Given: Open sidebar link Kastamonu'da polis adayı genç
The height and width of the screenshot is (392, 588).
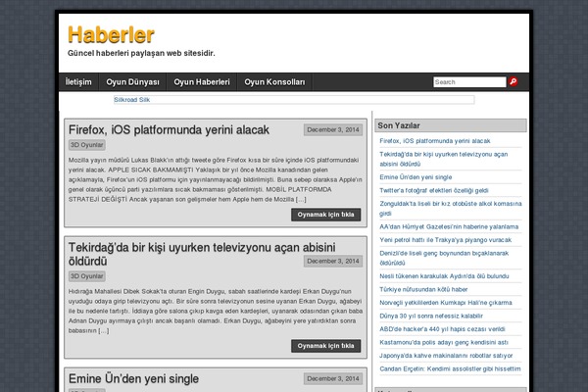Looking at the screenshot, I should tap(444, 342).
